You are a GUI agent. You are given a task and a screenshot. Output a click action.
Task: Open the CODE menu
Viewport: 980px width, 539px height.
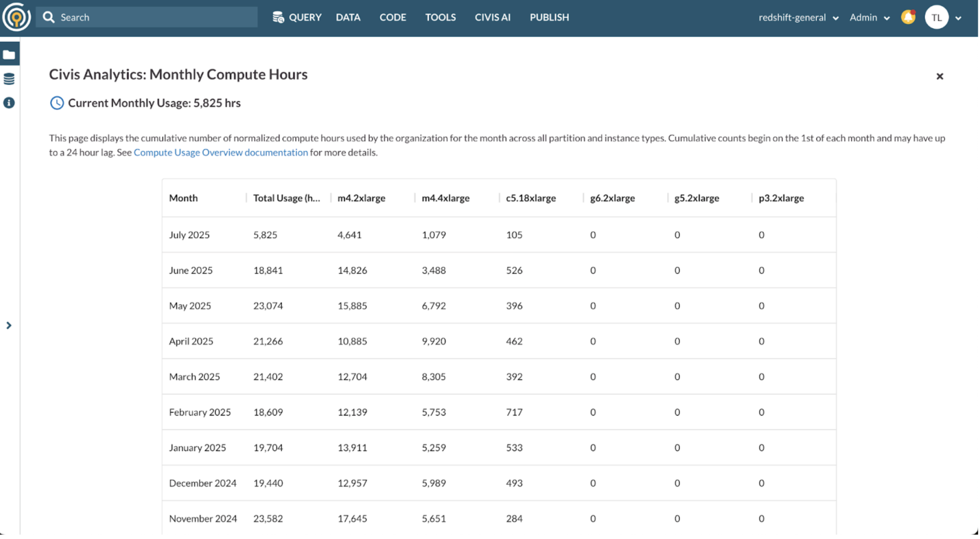[x=393, y=17]
